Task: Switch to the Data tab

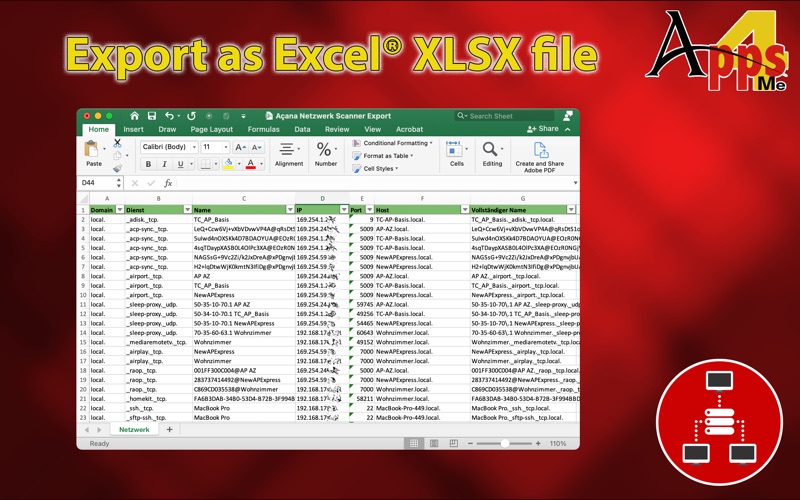Action: click(302, 130)
